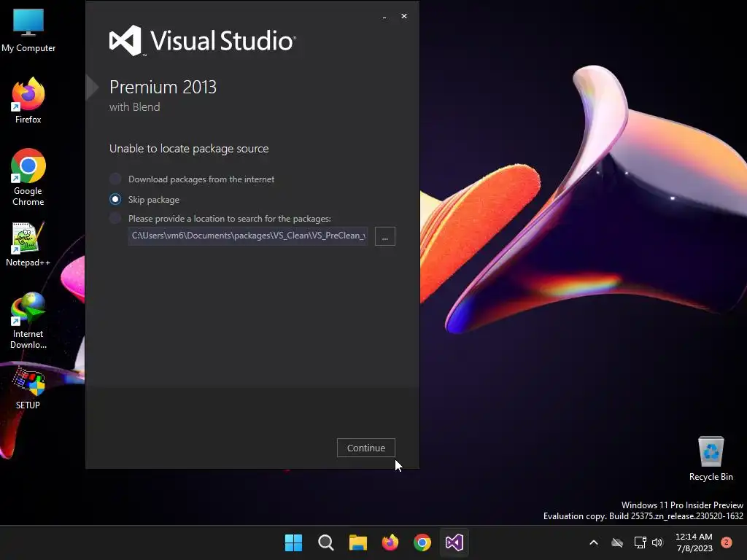Open the Windows Start menu
Screen dimensions: 747x560
click(x=293, y=542)
